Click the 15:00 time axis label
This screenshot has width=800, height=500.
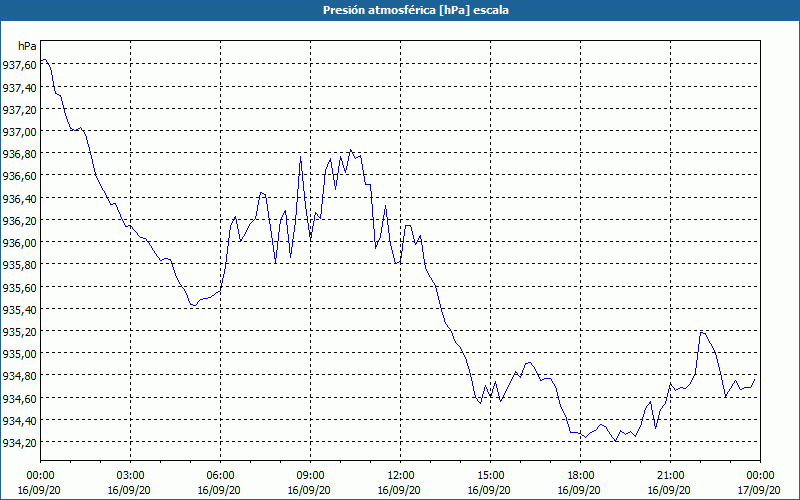click(x=490, y=476)
